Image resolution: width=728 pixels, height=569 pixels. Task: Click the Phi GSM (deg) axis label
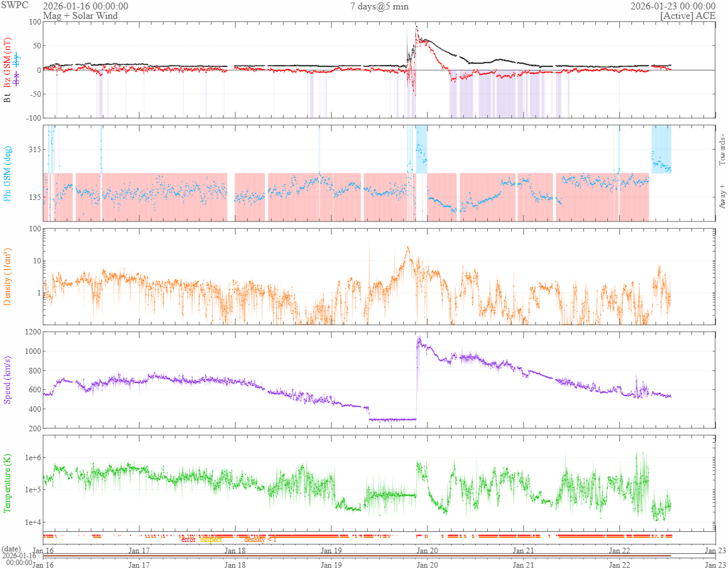[x=8, y=174]
